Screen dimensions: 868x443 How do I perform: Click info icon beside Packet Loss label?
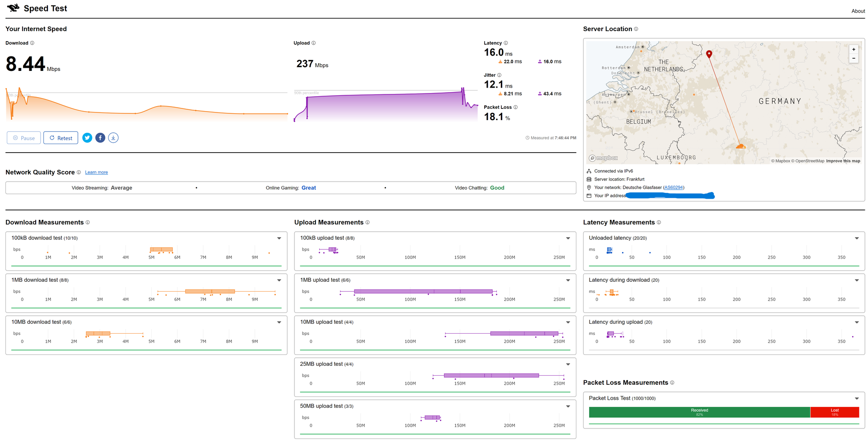coord(515,107)
